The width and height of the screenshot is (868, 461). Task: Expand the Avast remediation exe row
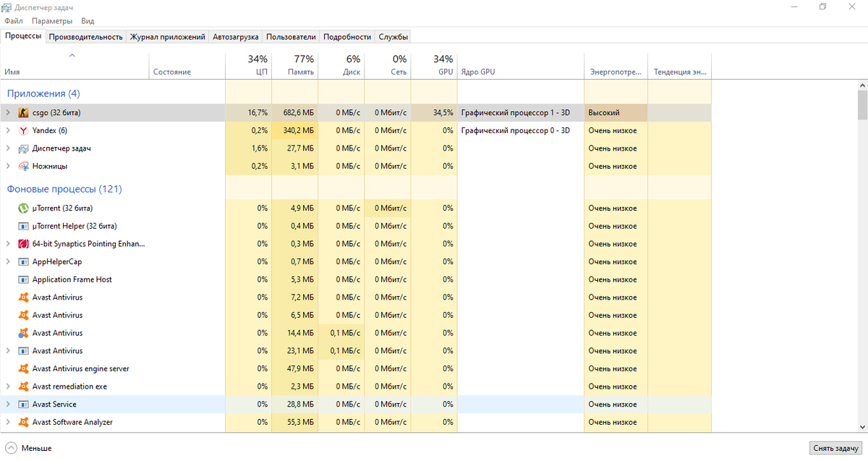(8, 386)
